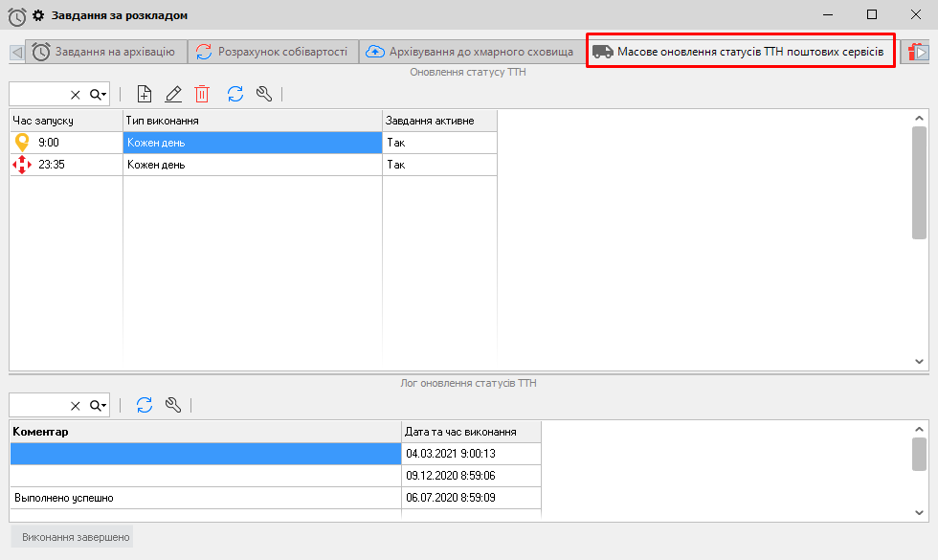Click the upper table vertical scrollbar thumb

coord(919,182)
